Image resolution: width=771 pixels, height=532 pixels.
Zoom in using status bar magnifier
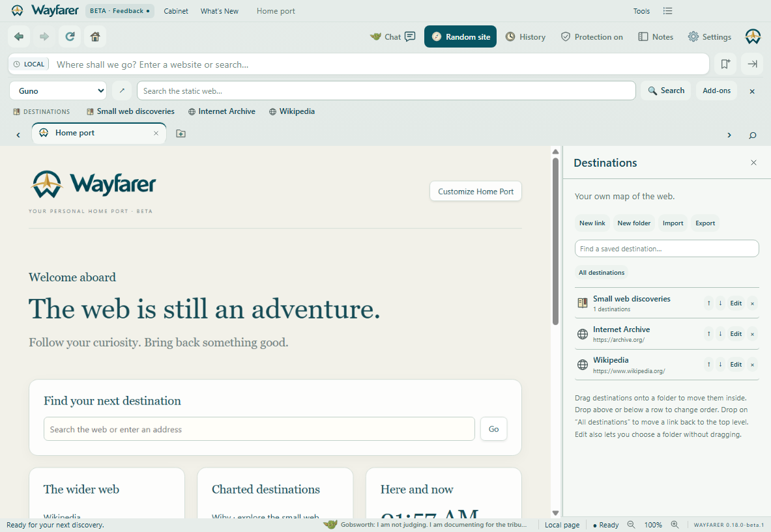[675, 525]
